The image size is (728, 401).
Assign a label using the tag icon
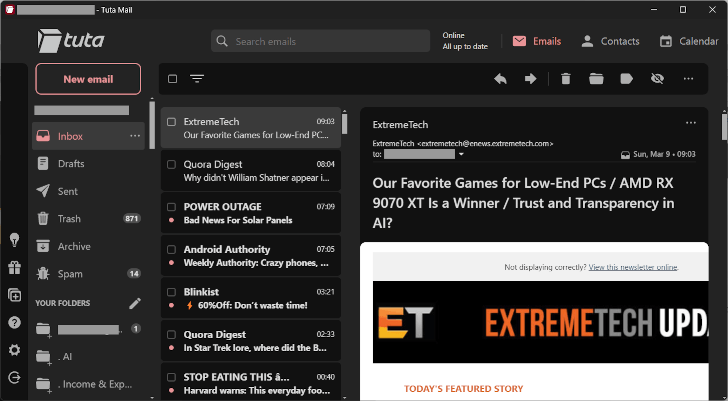[x=626, y=79]
